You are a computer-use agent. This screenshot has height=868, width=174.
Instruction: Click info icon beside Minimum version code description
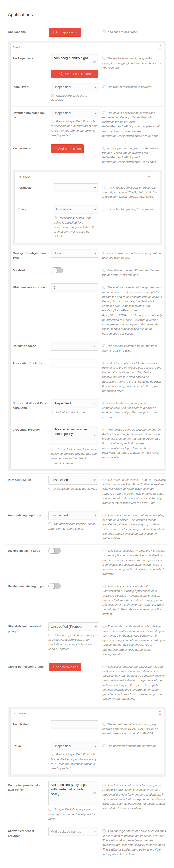104,287
